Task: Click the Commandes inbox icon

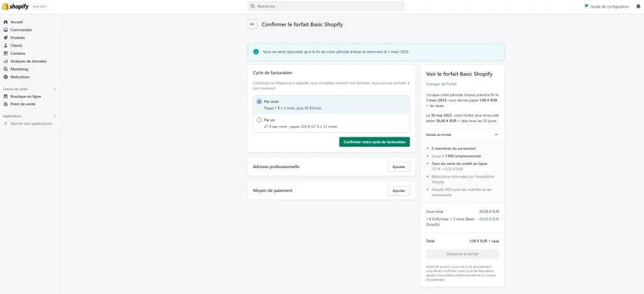Action: point(6,30)
